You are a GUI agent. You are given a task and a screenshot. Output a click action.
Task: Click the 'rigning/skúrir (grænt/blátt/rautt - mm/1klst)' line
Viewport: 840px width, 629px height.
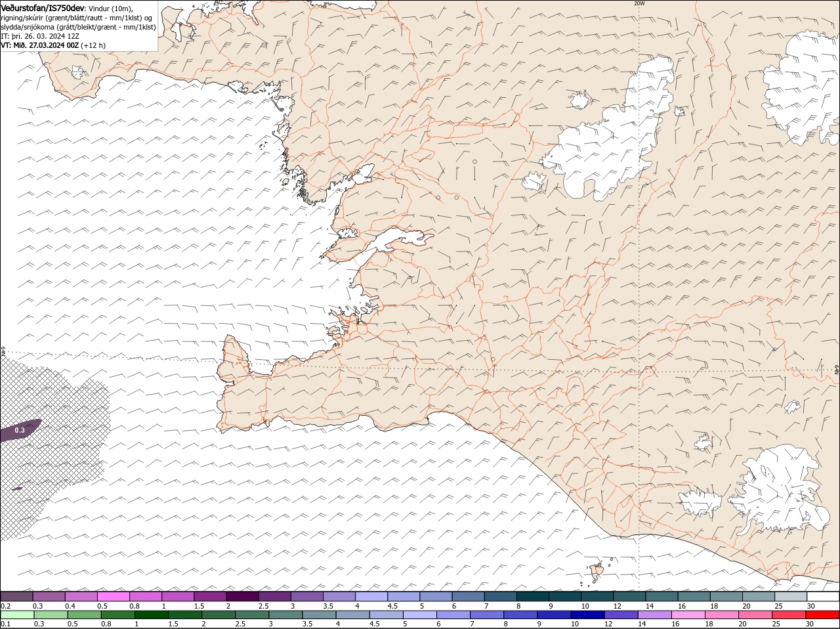76,17
